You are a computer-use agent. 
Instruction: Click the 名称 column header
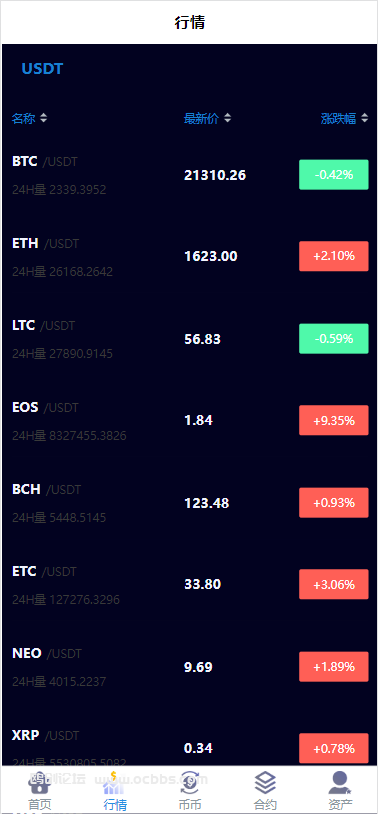pyautogui.click(x=23, y=118)
